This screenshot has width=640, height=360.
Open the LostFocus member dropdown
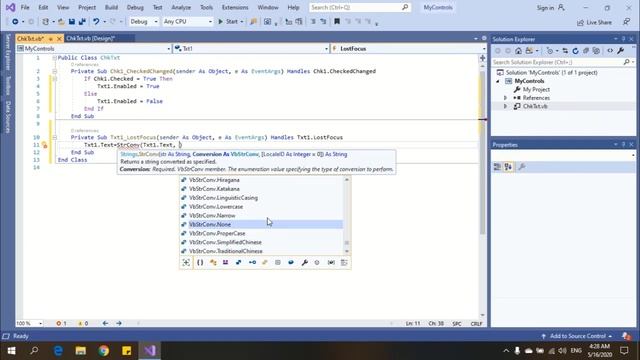[409, 49]
